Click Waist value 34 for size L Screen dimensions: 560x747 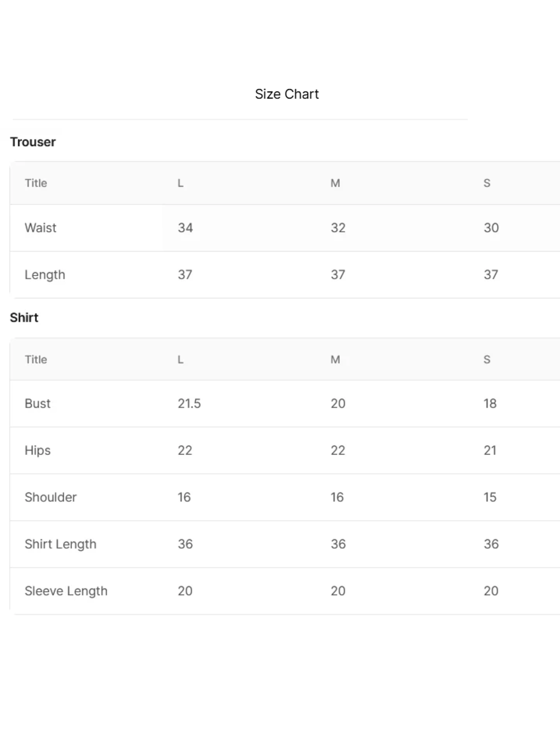185,228
